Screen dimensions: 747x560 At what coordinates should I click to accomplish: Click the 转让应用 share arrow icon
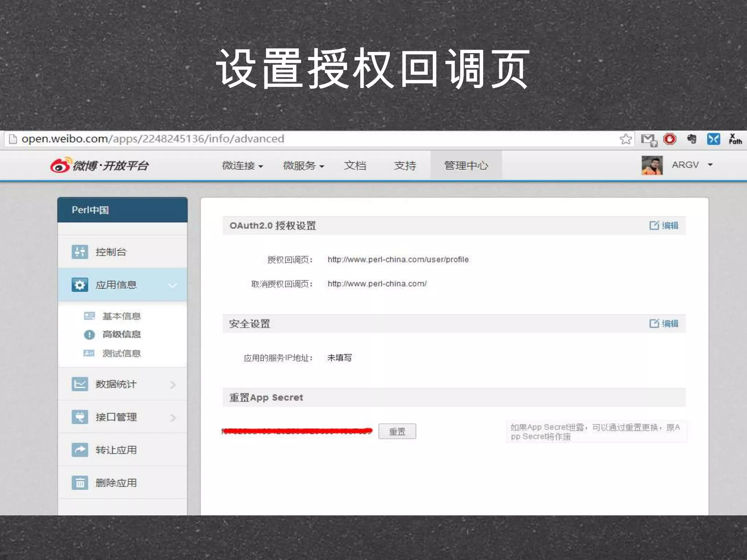tap(80, 450)
